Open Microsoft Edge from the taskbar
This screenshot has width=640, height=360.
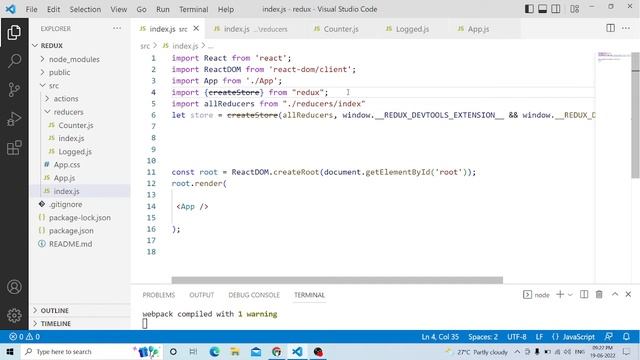(x=214, y=351)
